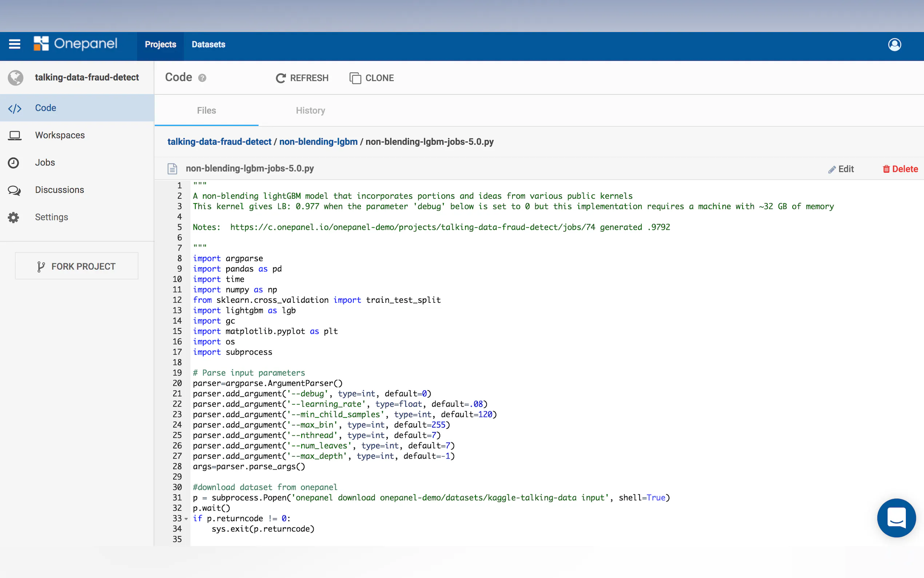Click the Onepanel logo
The width and height of the screenshot is (924, 578).
point(75,44)
